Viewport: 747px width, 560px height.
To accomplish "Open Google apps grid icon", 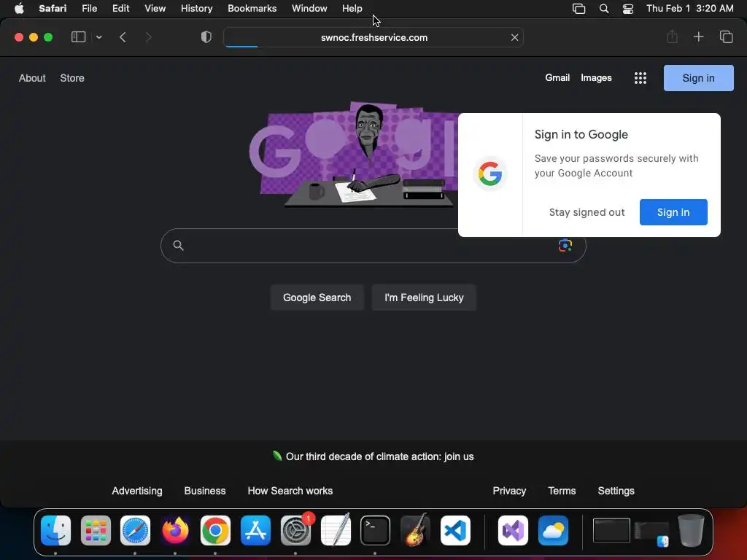I will coord(640,78).
